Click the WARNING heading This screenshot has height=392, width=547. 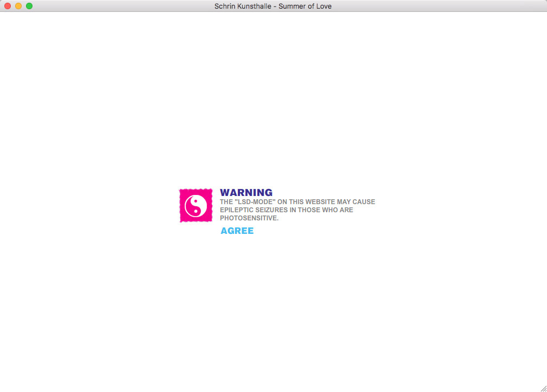pos(246,193)
